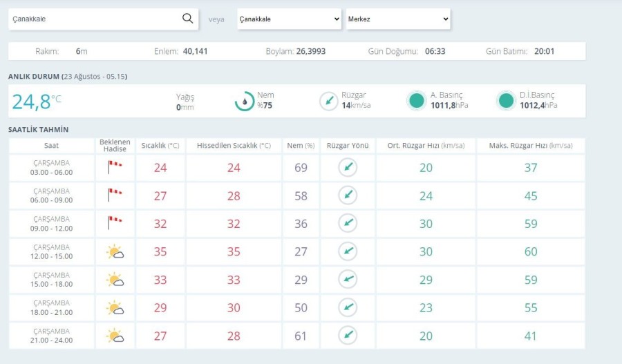The height and width of the screenshot is (364, 622).
Task: Click partly cloudy icon for 12.00 - 15.00
Action: [115, 252]
